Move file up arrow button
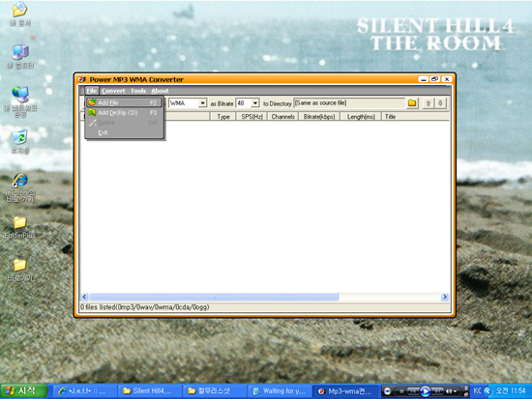 click(x=429, y=103)
